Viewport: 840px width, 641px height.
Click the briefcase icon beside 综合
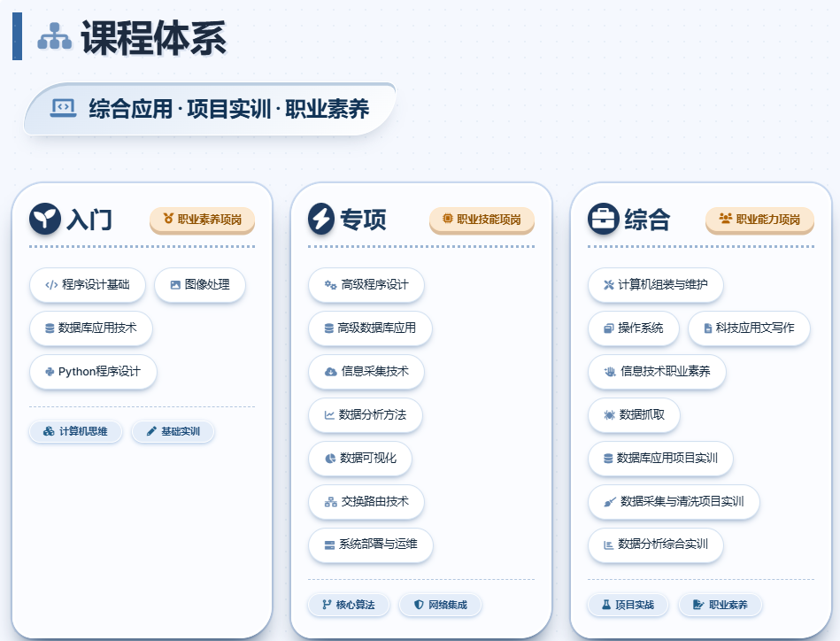coord(603,219)
